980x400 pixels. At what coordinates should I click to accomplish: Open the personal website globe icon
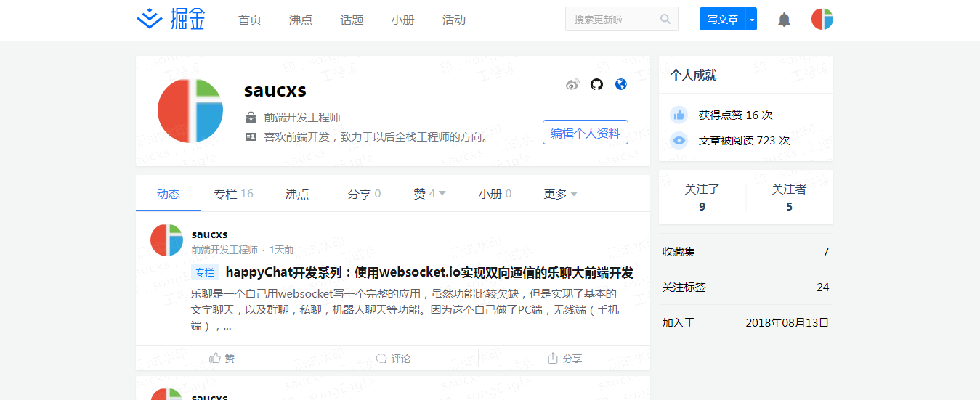click(x=620, y=85)
